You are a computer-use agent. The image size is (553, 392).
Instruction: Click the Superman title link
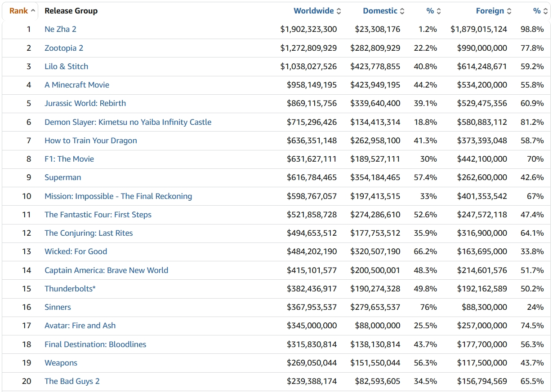(x=62, y=177)
